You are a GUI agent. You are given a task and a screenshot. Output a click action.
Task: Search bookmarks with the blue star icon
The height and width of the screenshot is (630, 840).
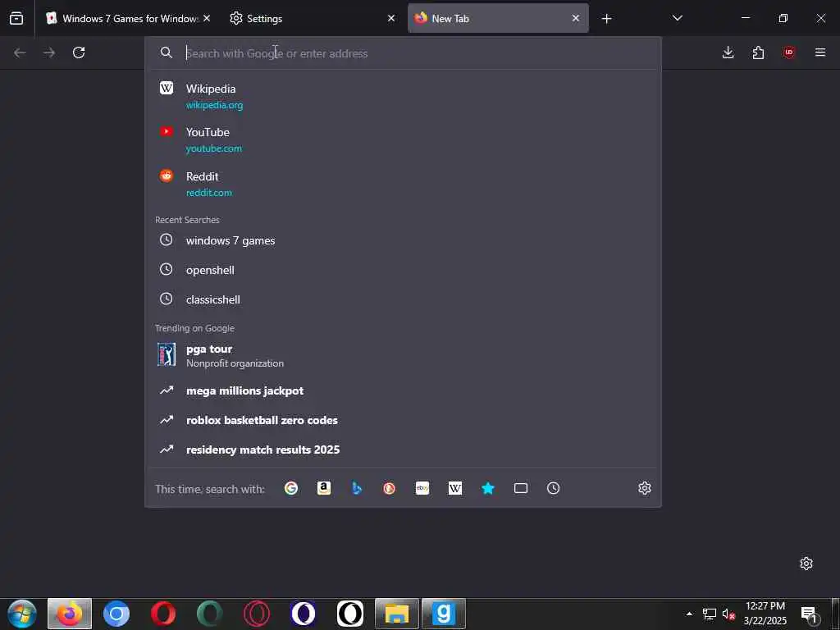tap(487, 488)
